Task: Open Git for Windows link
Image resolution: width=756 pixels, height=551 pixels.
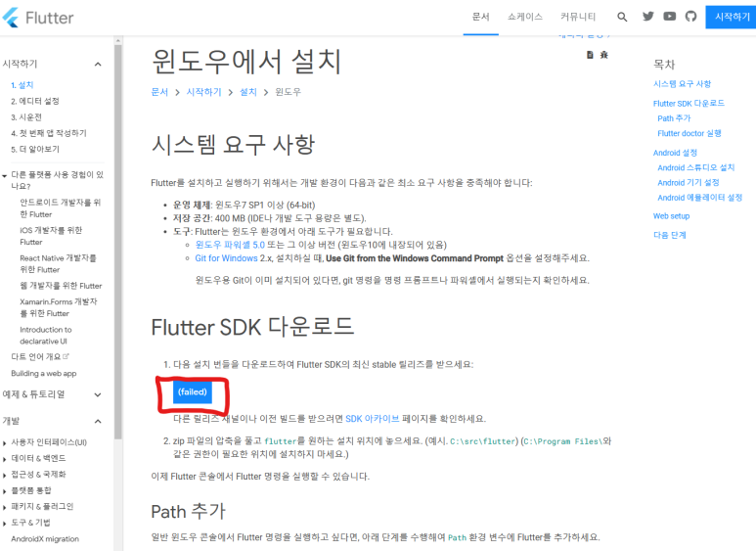Action: point(226,258)
